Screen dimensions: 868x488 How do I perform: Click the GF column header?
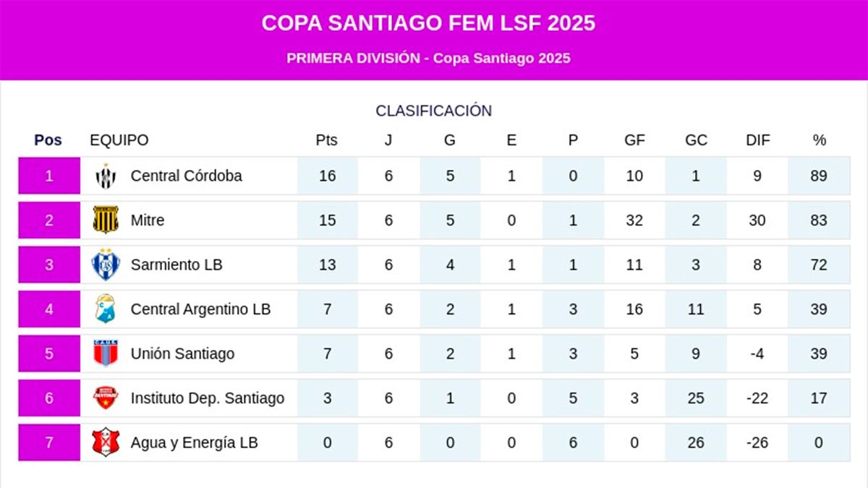[x=634, y=140]
